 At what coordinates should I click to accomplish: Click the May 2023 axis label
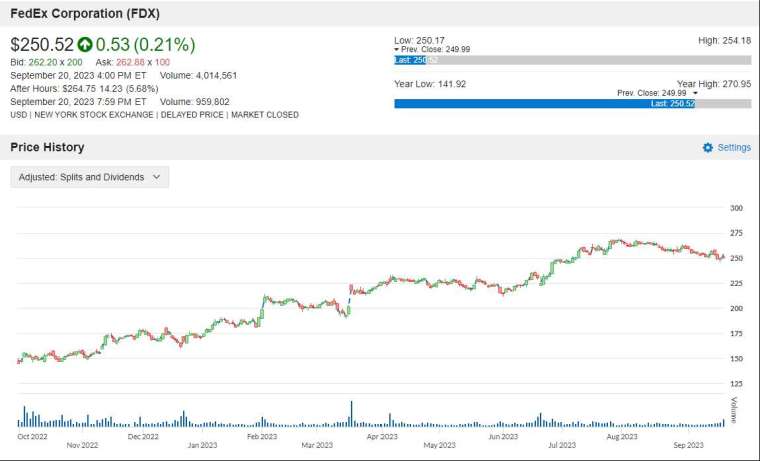(440, 445)
